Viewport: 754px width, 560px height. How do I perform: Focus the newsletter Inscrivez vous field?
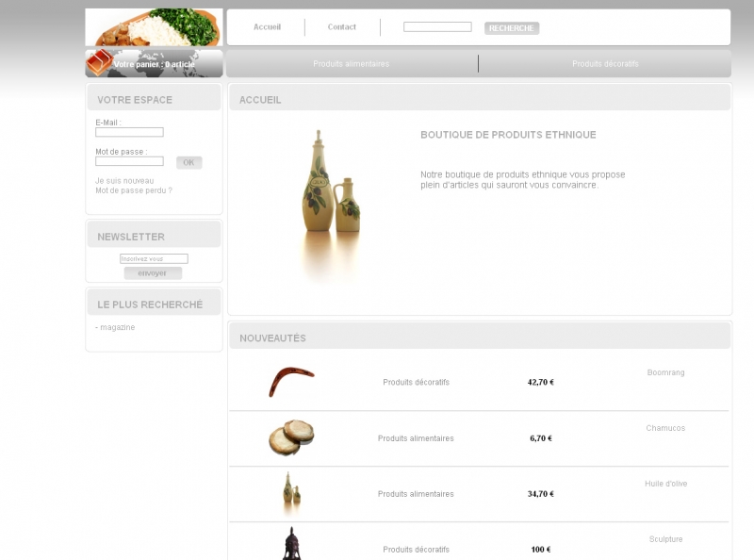pyautogui.click(x=154, y=259)
